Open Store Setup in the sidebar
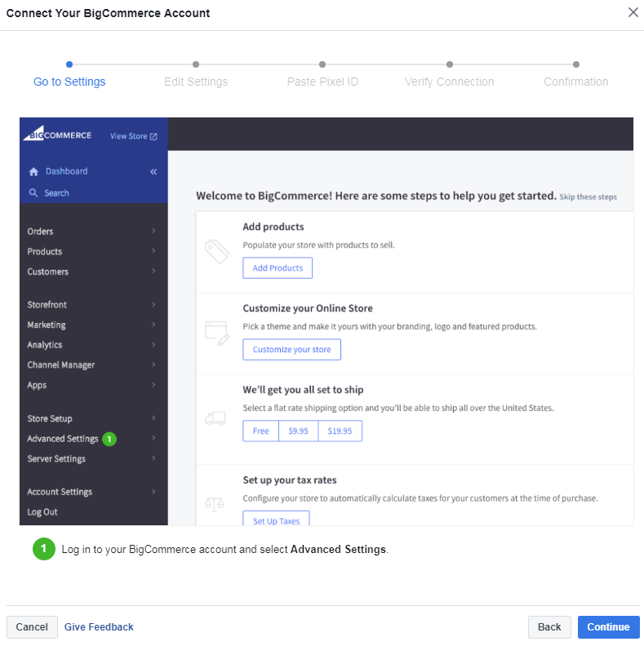644x646 pixels. pyautogui.click(x=50, y=418)
